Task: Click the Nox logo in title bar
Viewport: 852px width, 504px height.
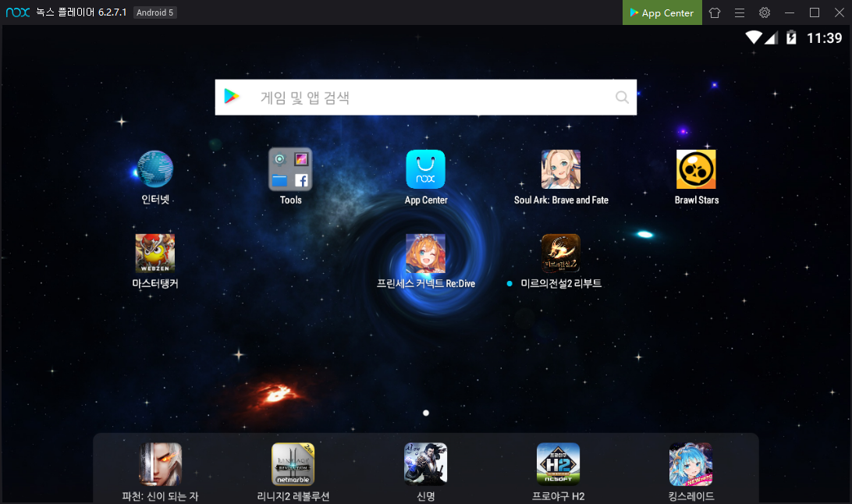Action: click(x=18, y=12)
